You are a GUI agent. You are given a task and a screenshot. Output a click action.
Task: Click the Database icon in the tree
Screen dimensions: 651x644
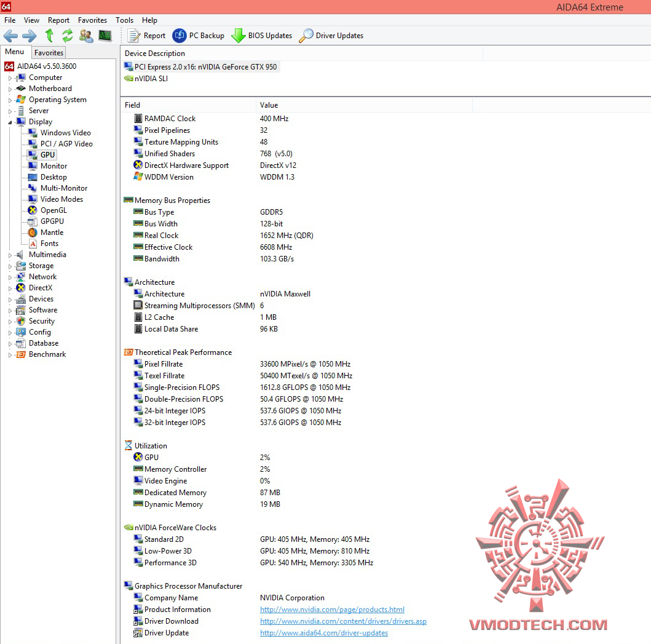pyautogui.click(x=21, y=343)
